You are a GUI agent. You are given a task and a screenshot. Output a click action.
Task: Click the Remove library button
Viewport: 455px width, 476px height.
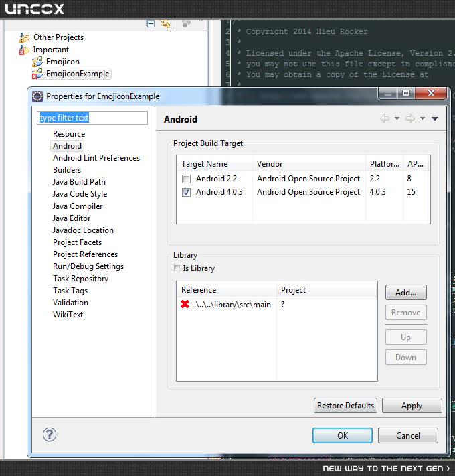[406, 313]
